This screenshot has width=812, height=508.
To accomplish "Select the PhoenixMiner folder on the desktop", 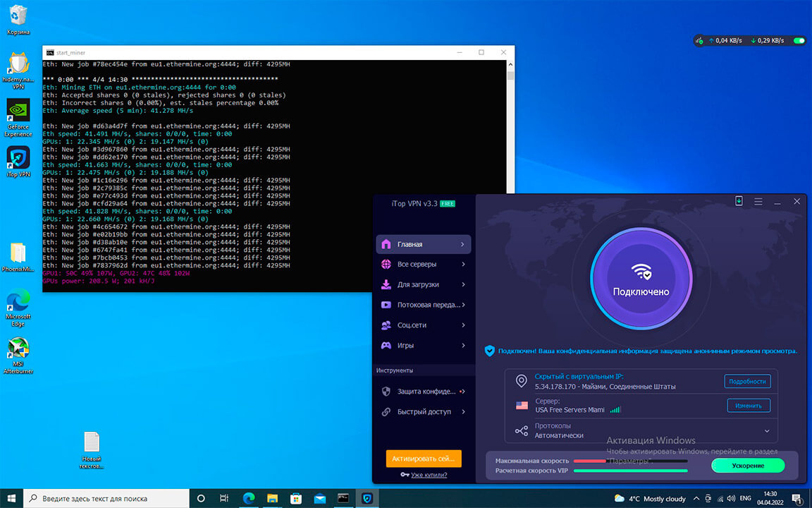I will [x=18, y=257].
